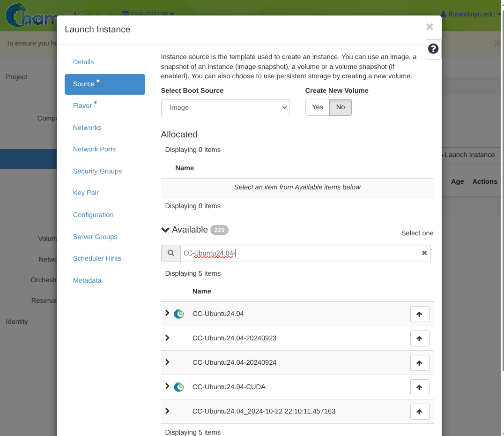Image resolution: width=504 pixels, height=436 pixels.
Task: Set Create New Volume to Yes
Action: point(317,107)
